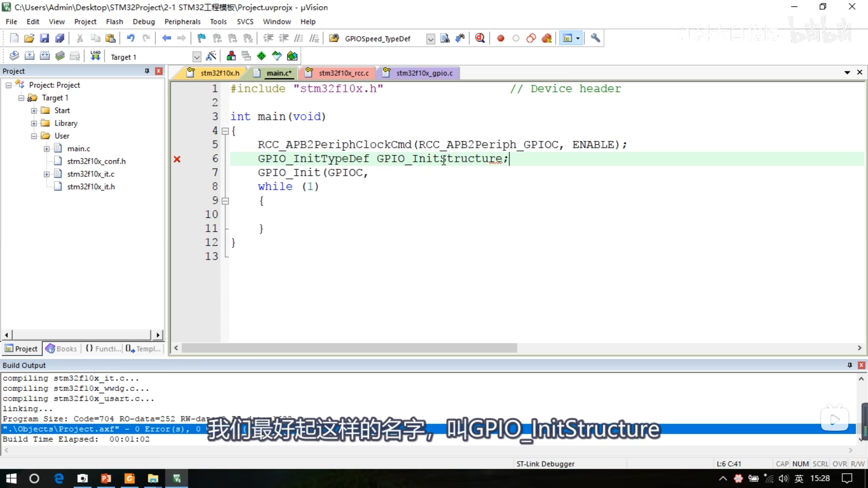
Task: Pin the Build Output panel
Action: point(849,365)
